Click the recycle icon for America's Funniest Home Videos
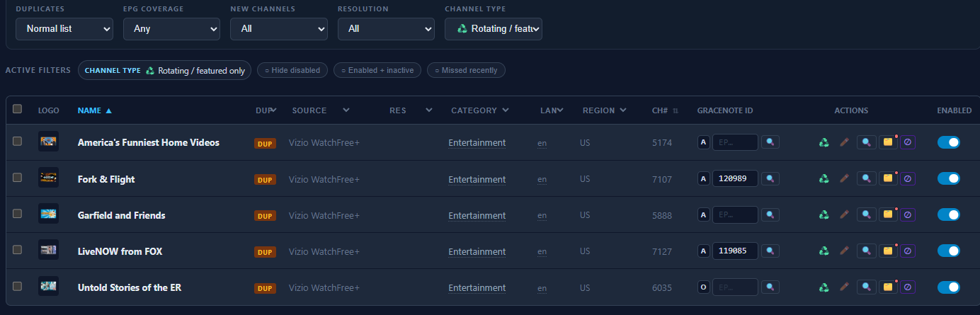 (x=824, y=142)
